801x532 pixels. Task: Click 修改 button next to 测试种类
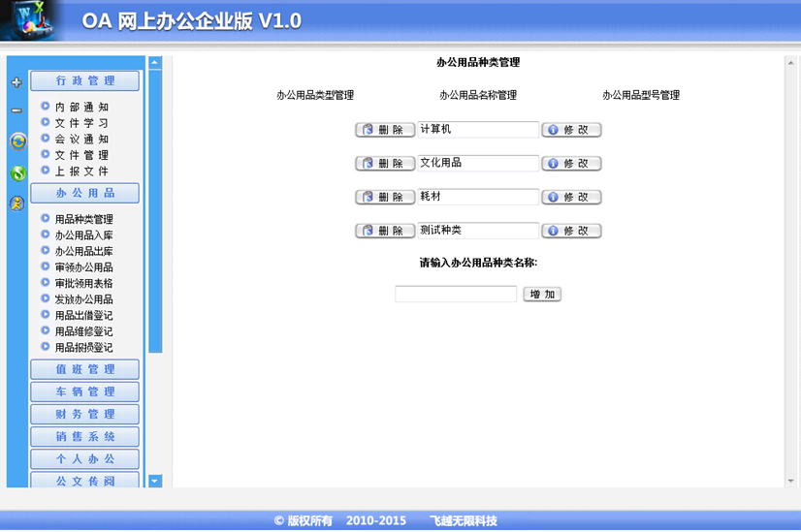point(571,232)
